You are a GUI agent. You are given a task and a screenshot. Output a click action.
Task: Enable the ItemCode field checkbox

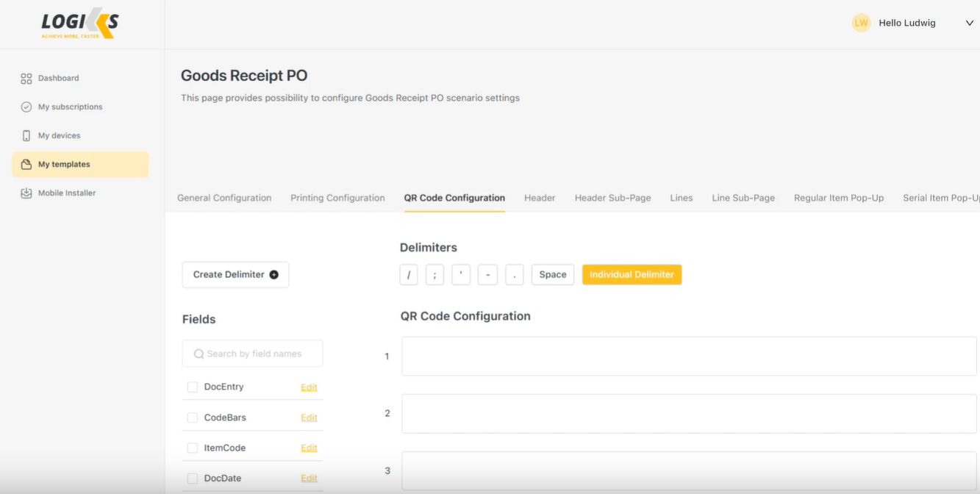(193, 448)
